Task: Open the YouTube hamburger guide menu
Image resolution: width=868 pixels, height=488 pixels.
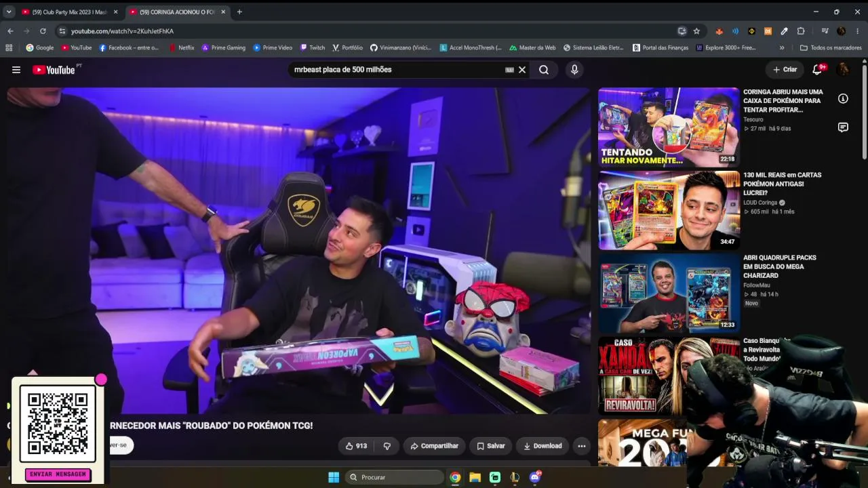Action: click(x=16, y=70)
